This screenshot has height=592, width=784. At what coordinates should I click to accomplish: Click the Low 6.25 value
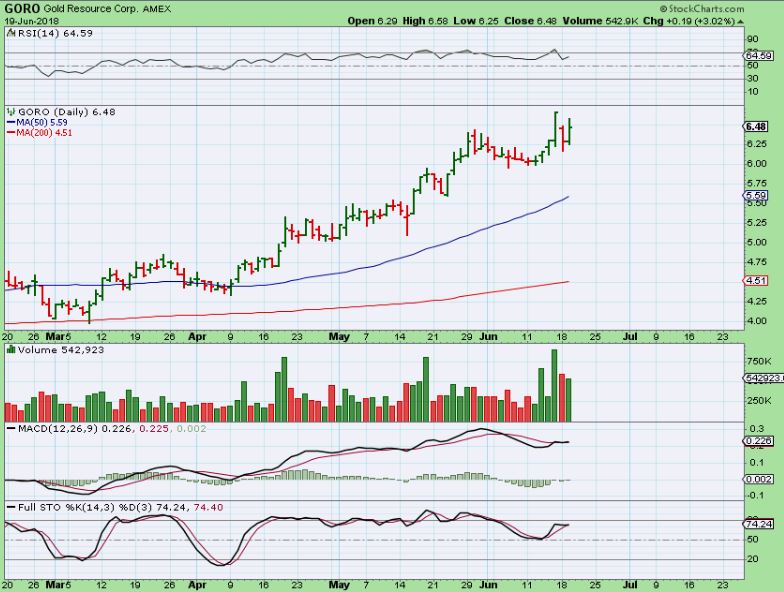pyautogui.click(x=476, y=21)
